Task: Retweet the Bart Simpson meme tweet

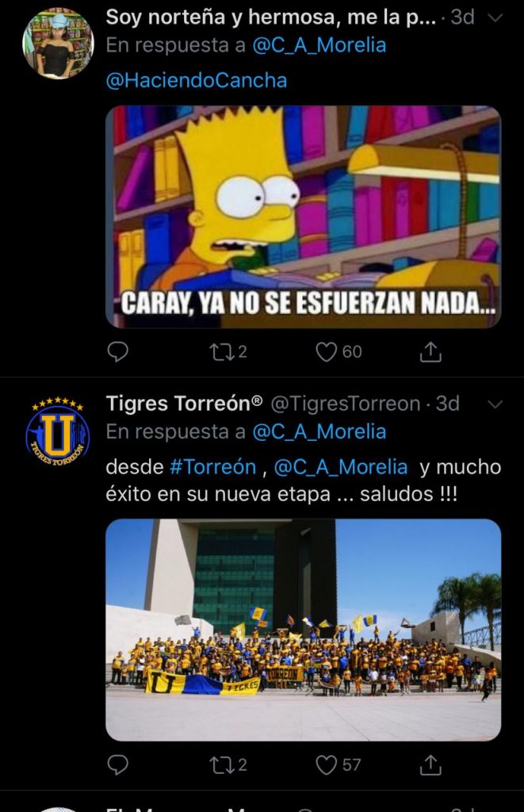Action: [228, 352]
